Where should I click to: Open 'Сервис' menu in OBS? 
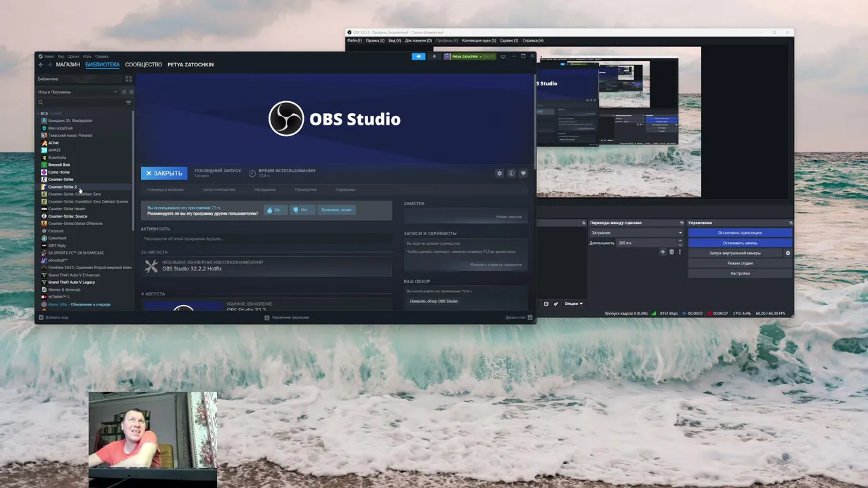[509, 41]
